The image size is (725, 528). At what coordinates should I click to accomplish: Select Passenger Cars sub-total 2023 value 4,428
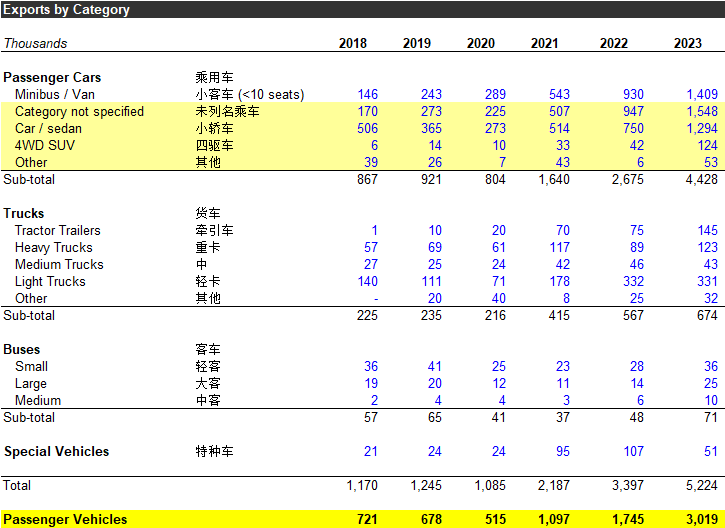[x=702, y=179]
